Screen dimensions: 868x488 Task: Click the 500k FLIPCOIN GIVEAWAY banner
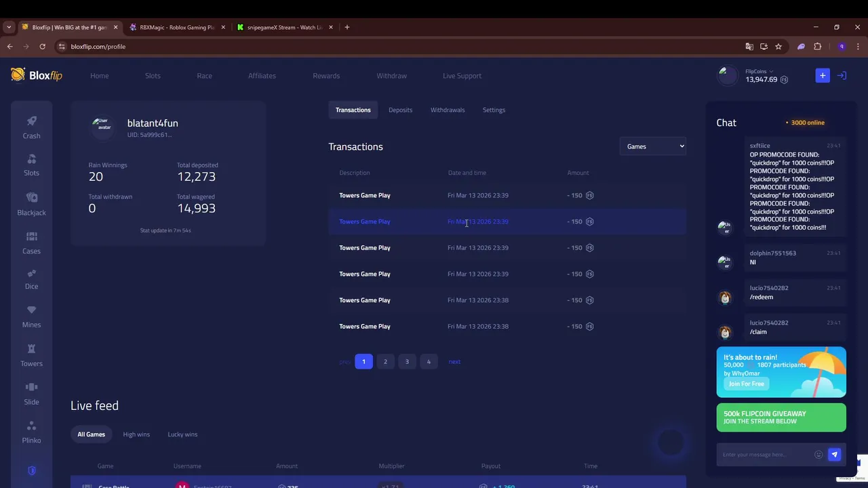click(x=781, y=418)
